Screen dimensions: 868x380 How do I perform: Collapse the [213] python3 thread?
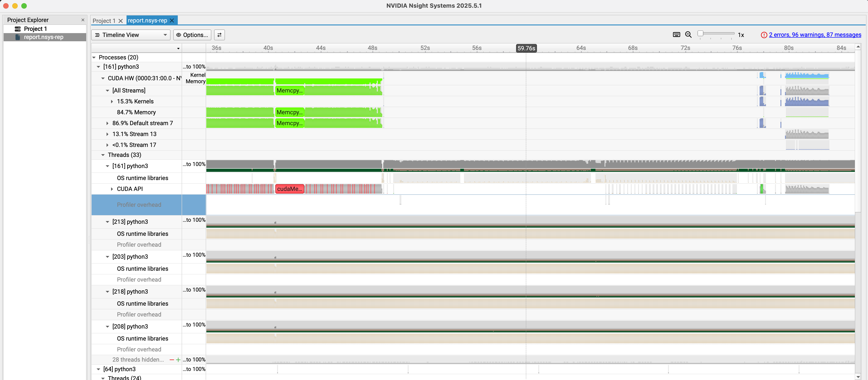(107, 222)
